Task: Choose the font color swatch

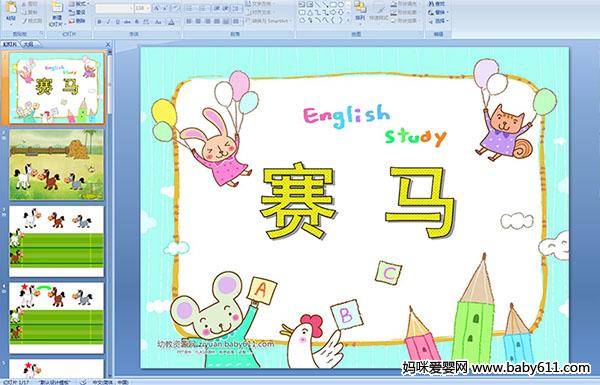Action: (171, 22)
